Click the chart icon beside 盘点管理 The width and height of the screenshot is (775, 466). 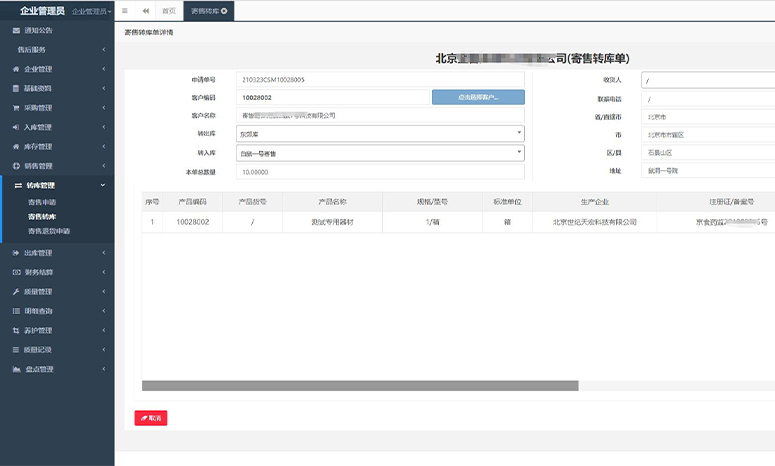[16, 369]
